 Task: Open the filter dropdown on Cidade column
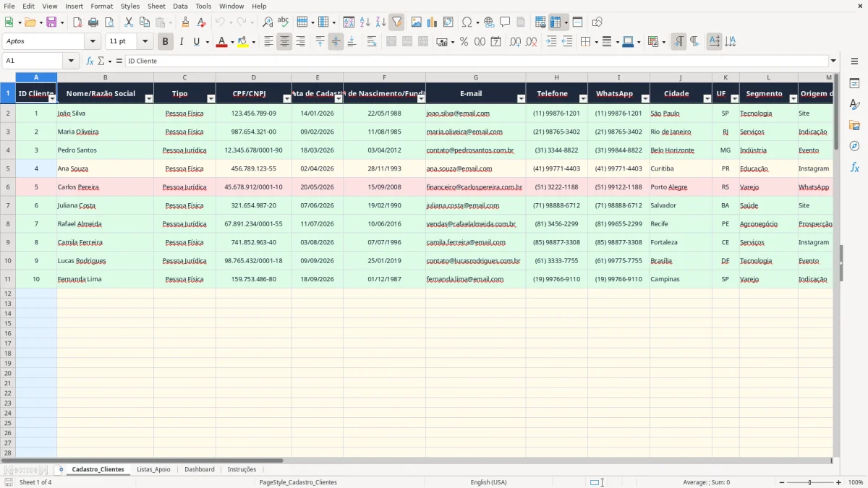(x=707, y=98)
